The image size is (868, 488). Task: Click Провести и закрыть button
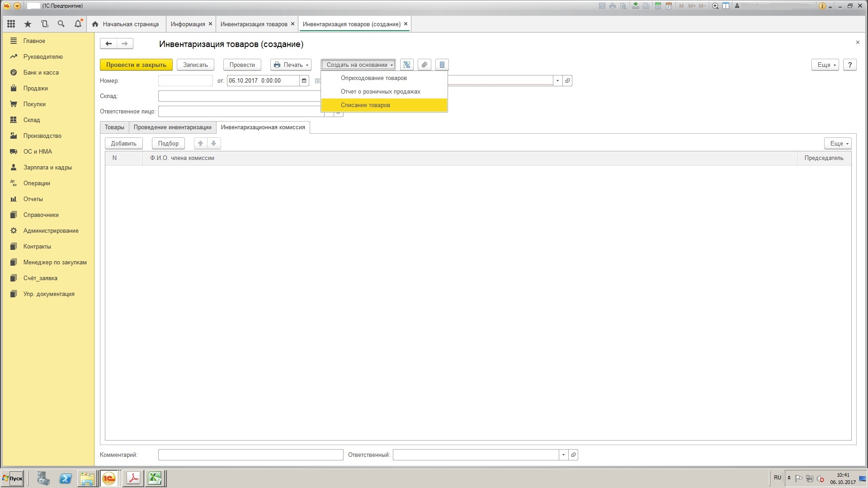[136, 65]
